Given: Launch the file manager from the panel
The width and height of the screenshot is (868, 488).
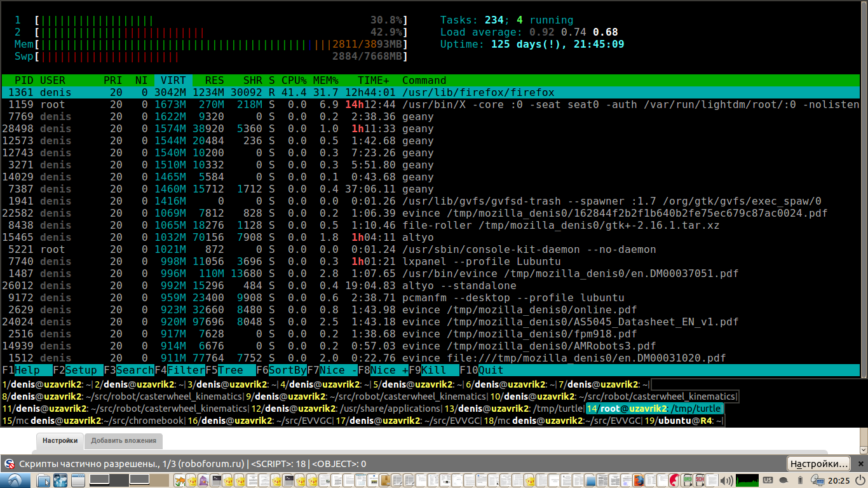Looking at the screenshot, I should tap(43, 480).
